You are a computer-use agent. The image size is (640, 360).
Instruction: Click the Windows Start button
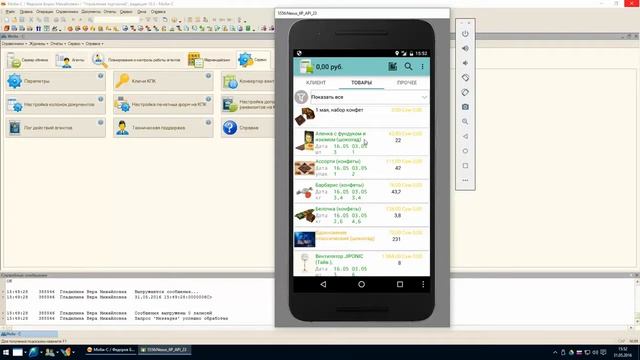[x=6, y=352]
